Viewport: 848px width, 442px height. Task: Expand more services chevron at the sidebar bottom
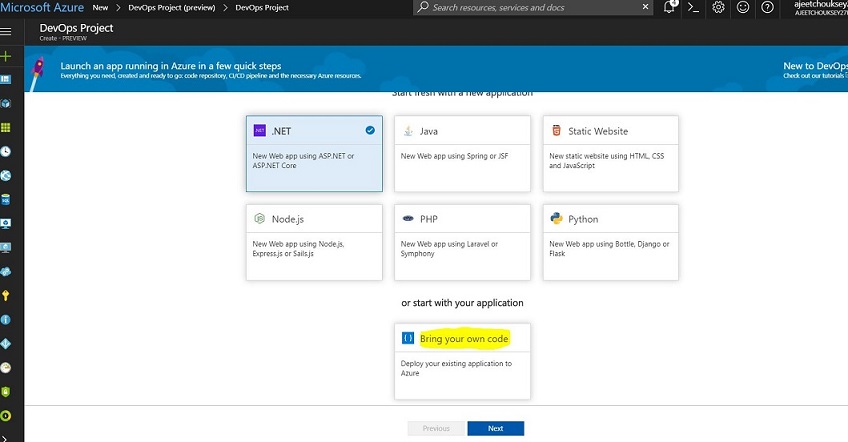[x=4, y=437]
